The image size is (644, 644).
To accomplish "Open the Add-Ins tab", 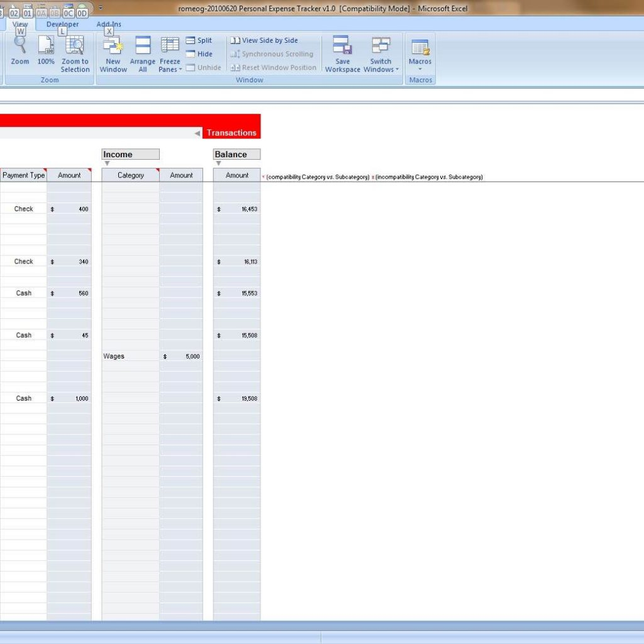I will [x=109, y=25].
